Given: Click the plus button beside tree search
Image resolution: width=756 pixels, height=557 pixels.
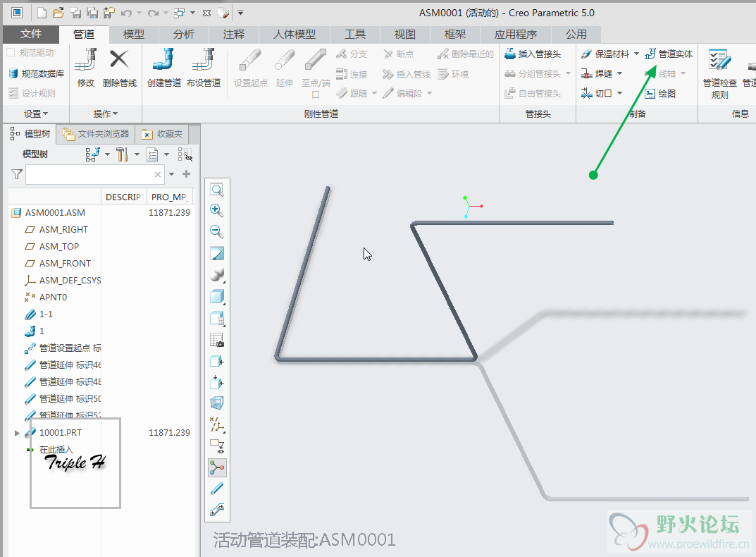Looking at the screenshot, I should pos(187,173).
